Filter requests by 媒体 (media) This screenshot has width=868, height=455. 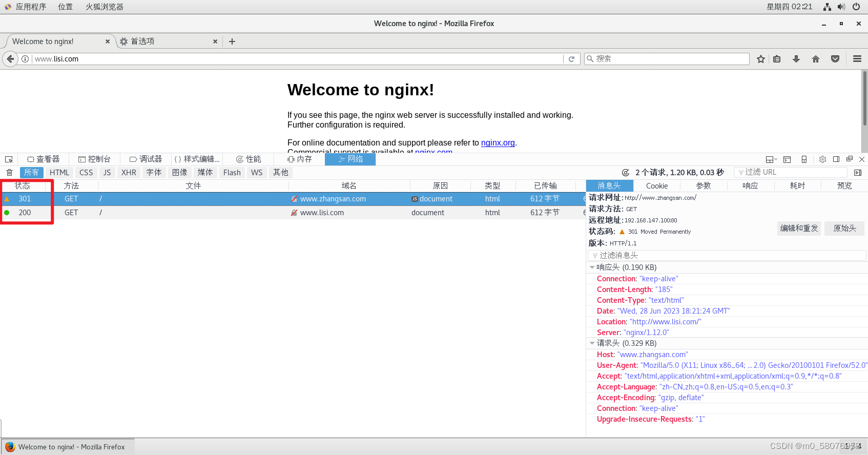click(x=205, y=173)
